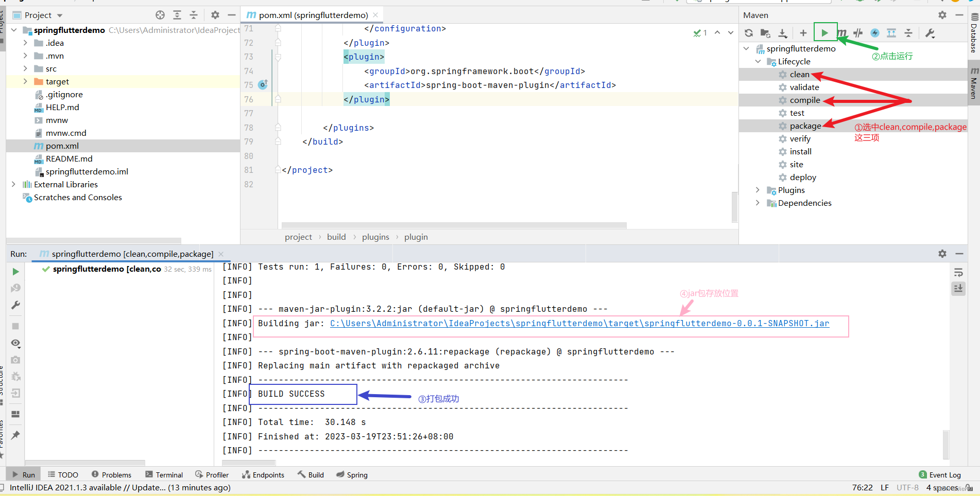Screen dimensions: 980x496
Task: Expand all in Project panel
Action: [177, 15]
